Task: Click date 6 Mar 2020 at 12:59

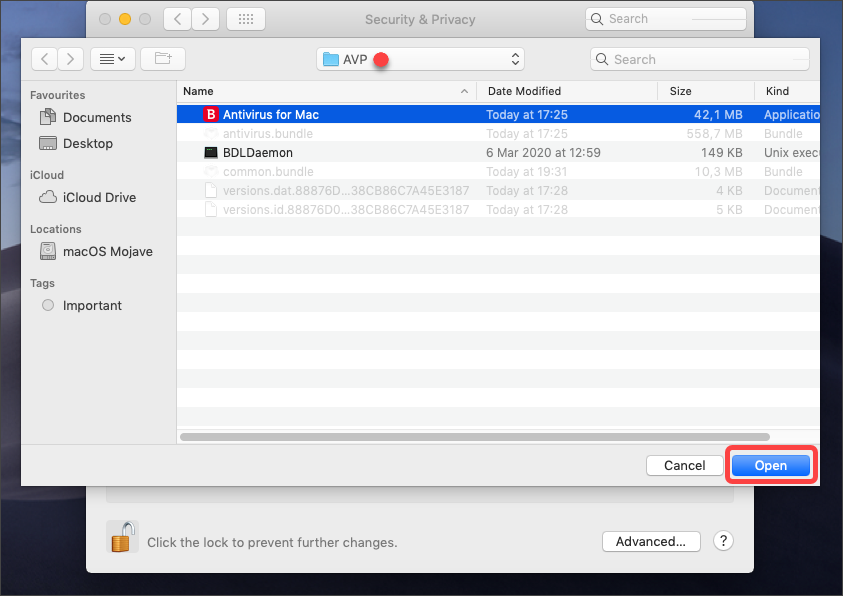Action: [x=543, y=153]
